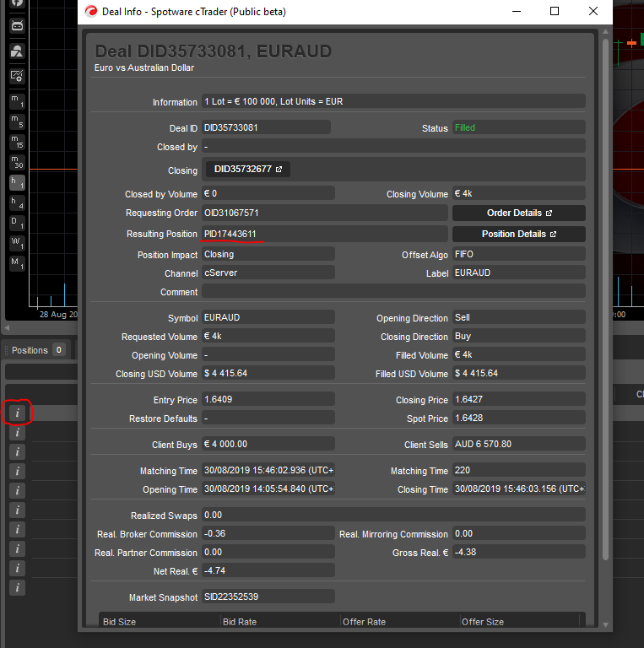Click the Deal Info vertical scrollbar thumb
This screenshot has height=648, width=644.
(x=605, y=300)
